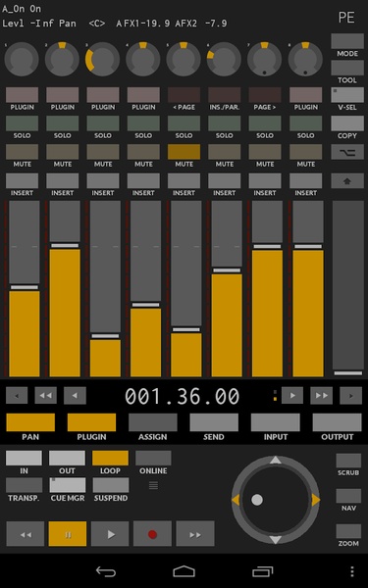368x588 pixels.
Task: Click channel 6 fader handle
Action: coord(227,270)
